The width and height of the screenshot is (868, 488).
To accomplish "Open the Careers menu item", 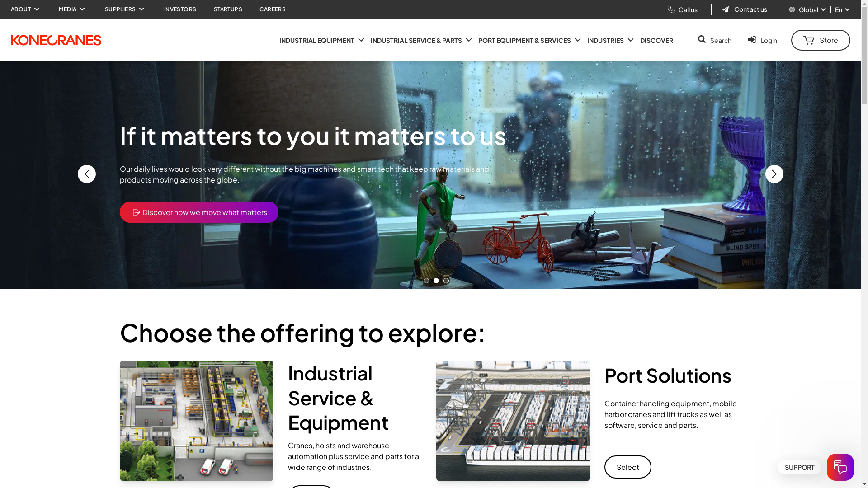I will pyautogui.click(x=272, y=9).
